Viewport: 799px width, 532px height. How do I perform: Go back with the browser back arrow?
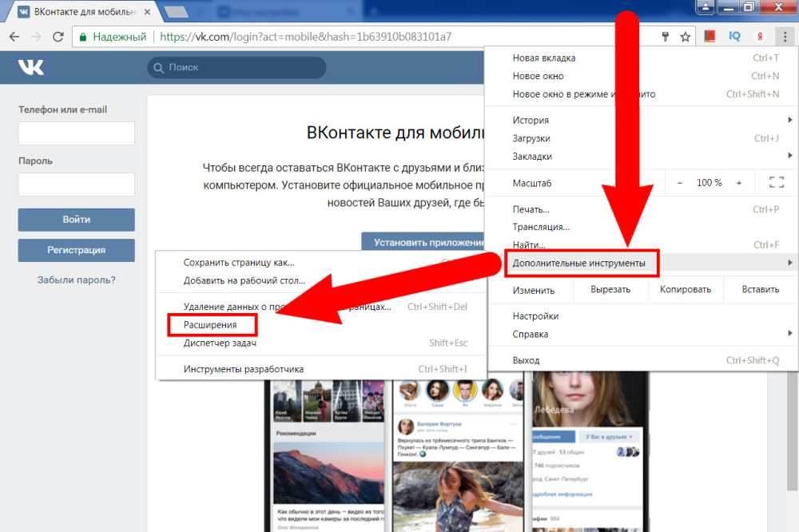click(14, 37)
